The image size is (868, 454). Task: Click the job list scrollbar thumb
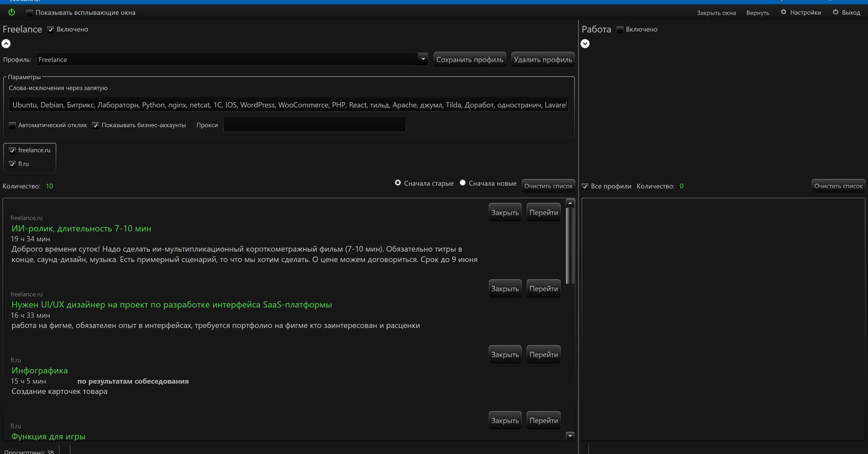(570, 245)
